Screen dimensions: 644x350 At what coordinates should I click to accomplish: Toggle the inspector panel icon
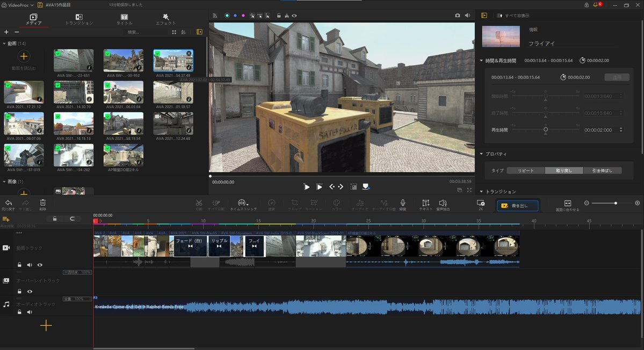484,15
